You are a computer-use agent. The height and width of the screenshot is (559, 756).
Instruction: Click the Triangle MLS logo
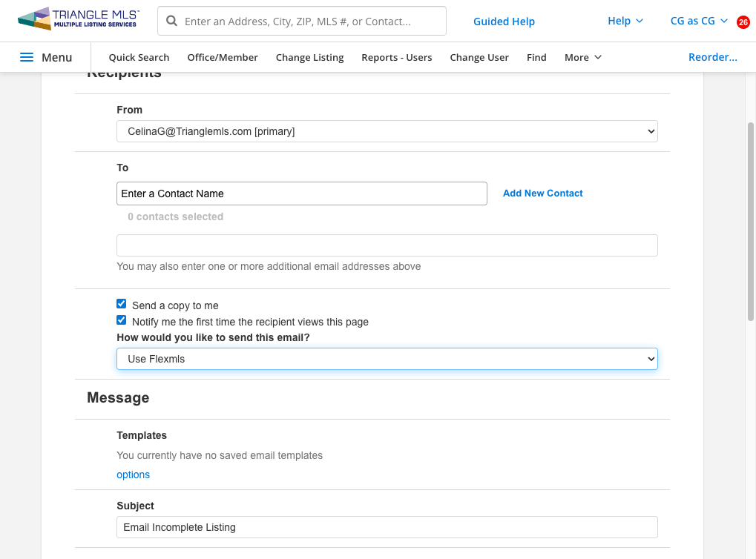[78, 19]
